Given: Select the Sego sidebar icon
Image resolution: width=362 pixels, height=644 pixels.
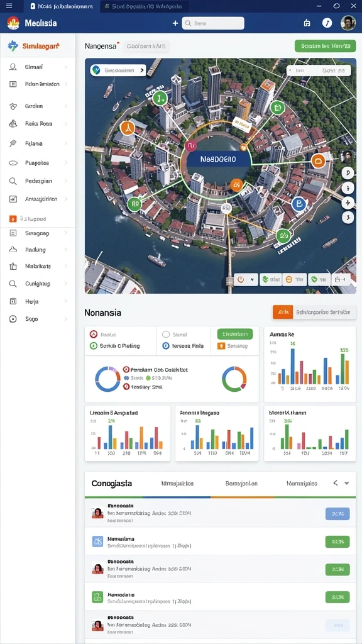Looking at the screenshot, I should click(13, 319).
